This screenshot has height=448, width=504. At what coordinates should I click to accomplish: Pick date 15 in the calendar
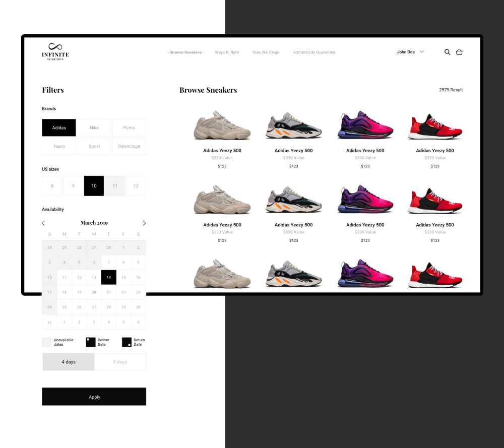pos(123,277)
